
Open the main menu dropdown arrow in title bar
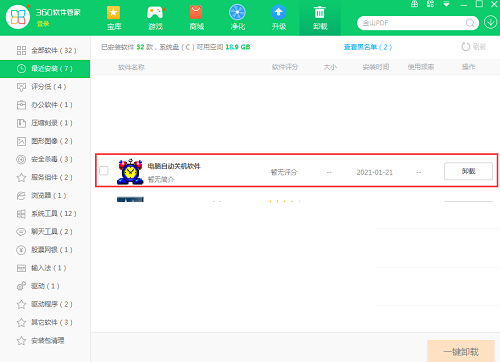[x=446, y=4]
